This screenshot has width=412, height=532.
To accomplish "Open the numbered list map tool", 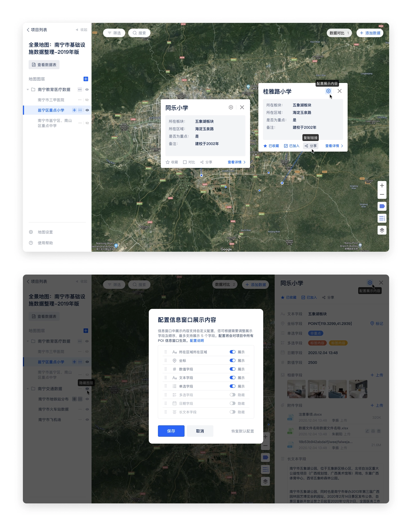I will coord(382,218).
